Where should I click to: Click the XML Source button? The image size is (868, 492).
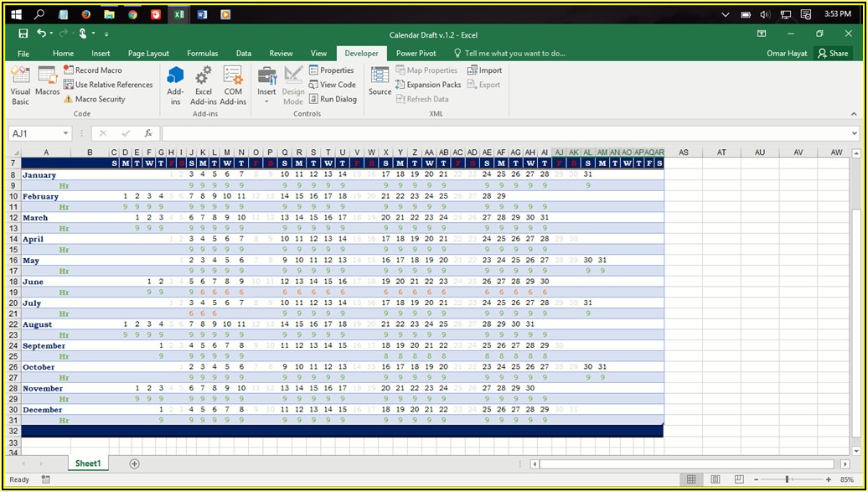pyautogui.click(x=380, y=81)
